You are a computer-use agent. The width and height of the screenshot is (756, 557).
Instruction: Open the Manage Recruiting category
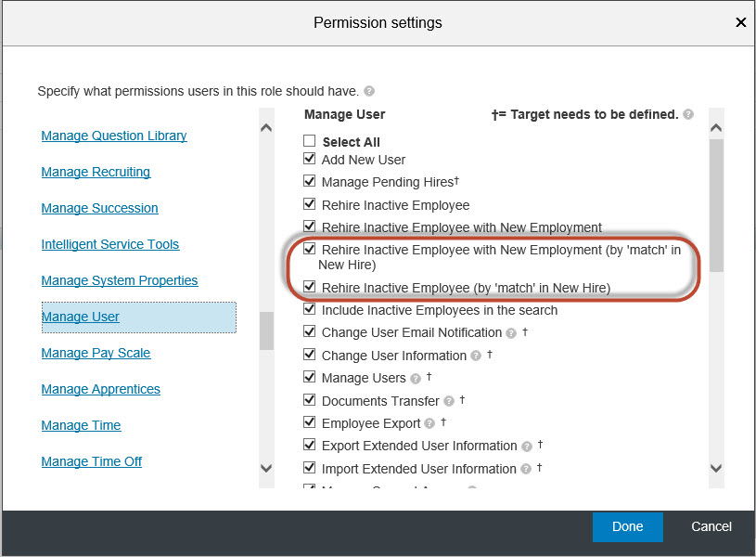tap(96, 172)
